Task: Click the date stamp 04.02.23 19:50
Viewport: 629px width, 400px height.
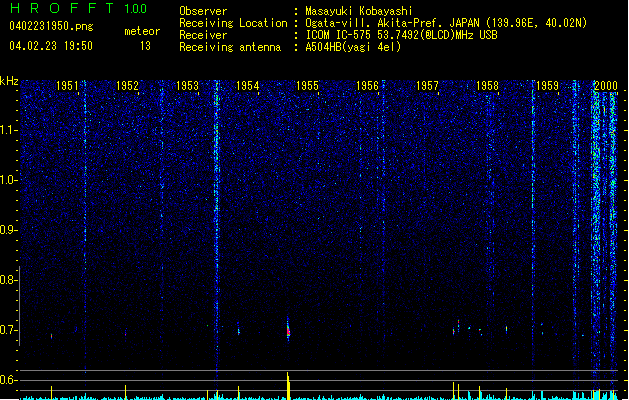Action: click(x=51, y=46)
